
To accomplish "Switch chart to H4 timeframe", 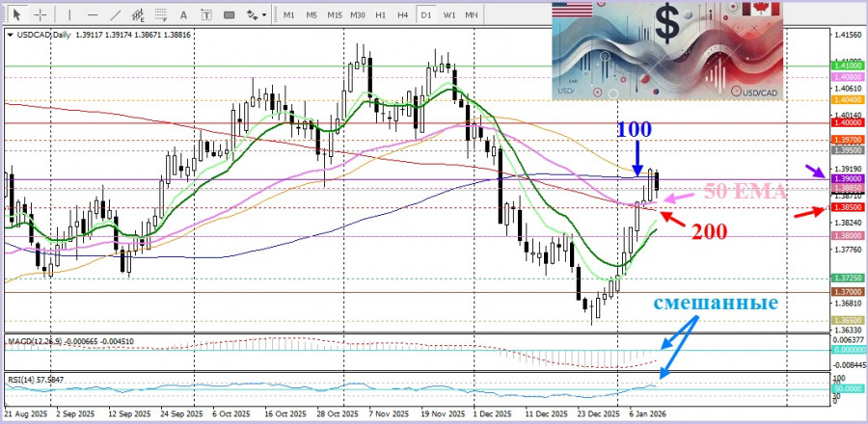I will tap(403, 15).
